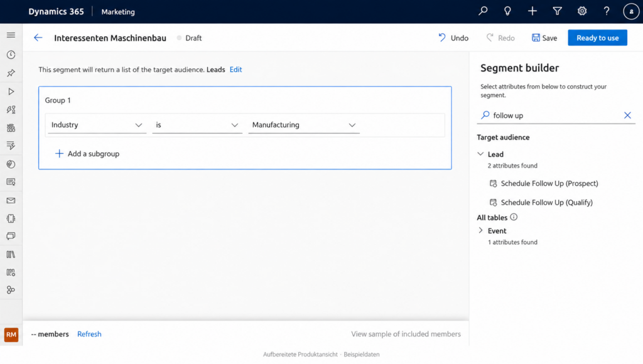Open the hamburger navigation menu
The height and width of the screenshot is (364, 643).
click(11, 35)
